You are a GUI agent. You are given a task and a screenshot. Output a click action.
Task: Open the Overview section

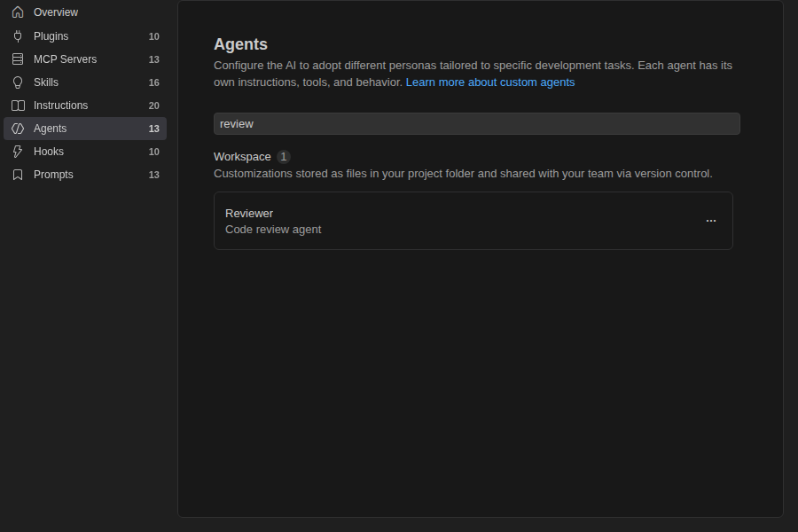[x=56, y=12]
